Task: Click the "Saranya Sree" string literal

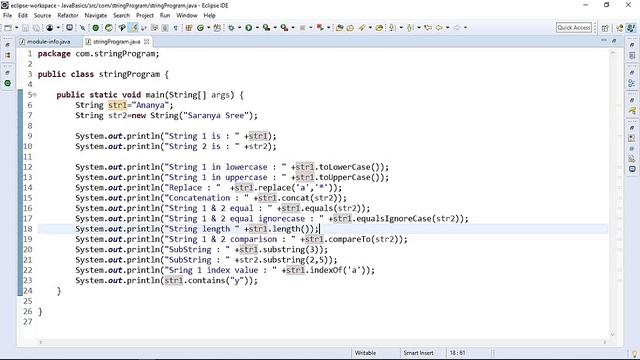Action: (x=215, y=116)
